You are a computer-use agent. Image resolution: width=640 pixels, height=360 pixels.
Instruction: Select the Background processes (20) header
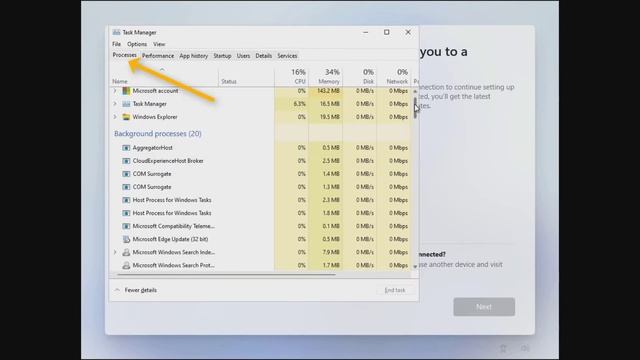click(x=158, y=134)
